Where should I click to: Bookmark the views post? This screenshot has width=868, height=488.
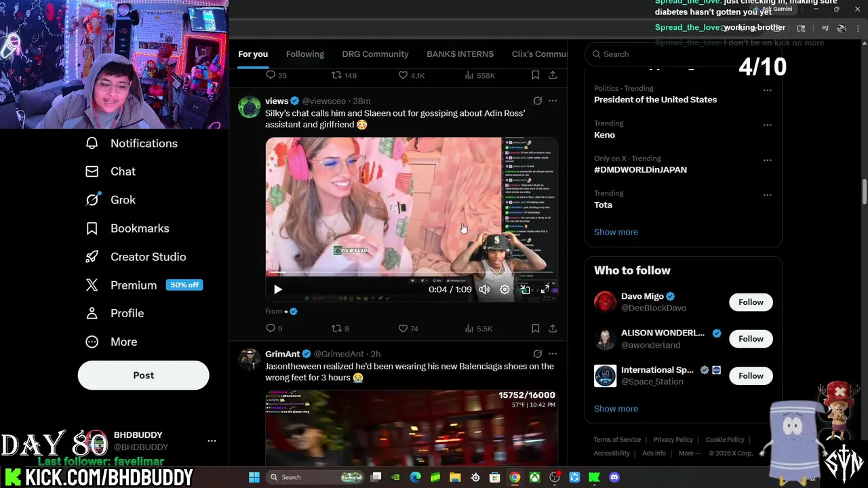coord(535,328)
